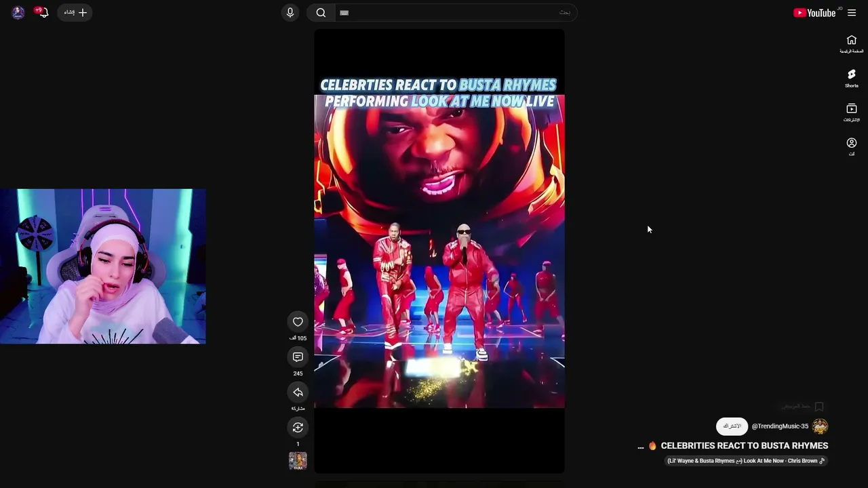Click the Create (إنشاء) button
868x488 pixels.
75,12
